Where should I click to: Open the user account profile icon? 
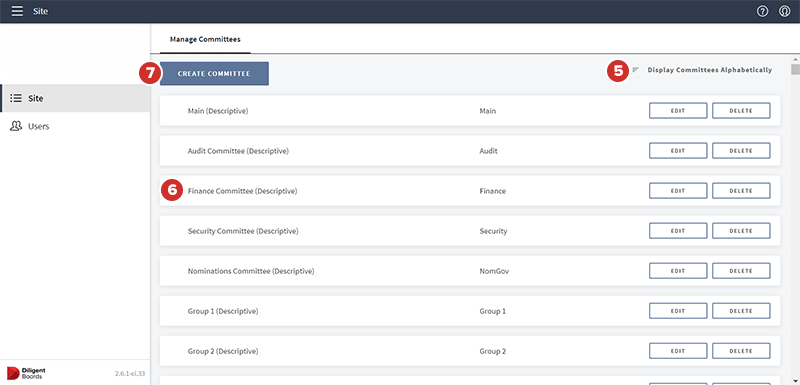coord(785,11)
